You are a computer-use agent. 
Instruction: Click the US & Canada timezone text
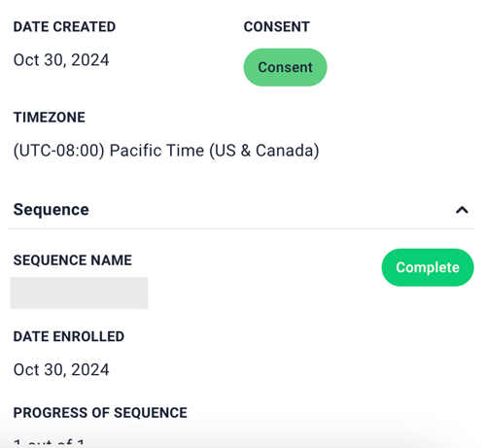coord(264,151)
